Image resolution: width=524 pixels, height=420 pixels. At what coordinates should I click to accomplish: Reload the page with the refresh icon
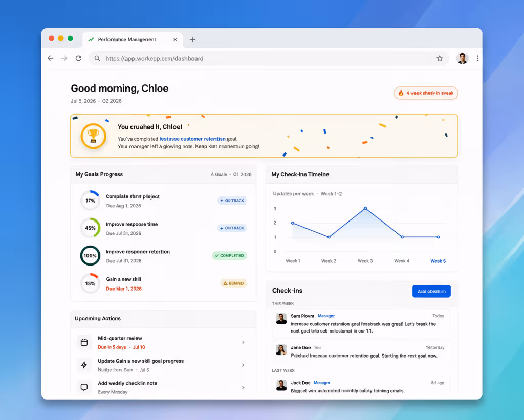pyautogui.click(x=78, y=58)
